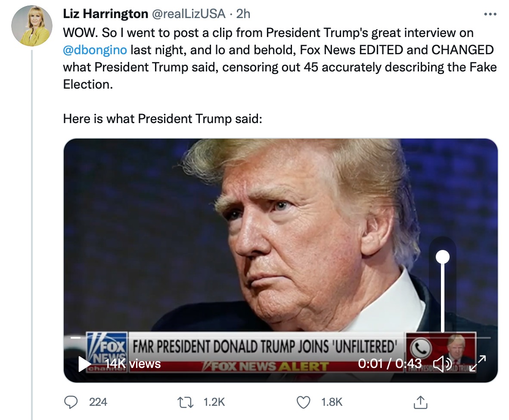Click the 1.8K likes count
Image resolution: width=509 pixels, height=420 pixels.
pyautogui.click(x=332, y=402)
